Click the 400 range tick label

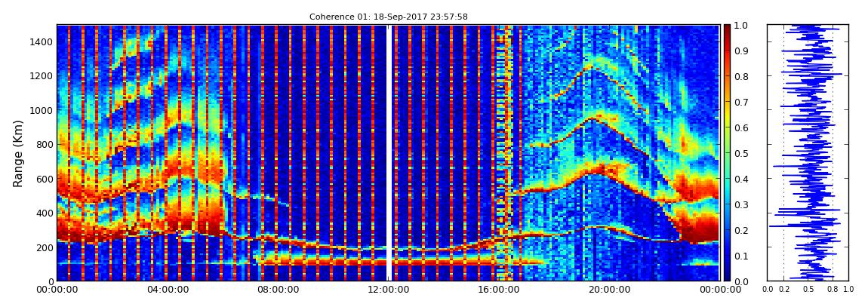tap(45, 213)
